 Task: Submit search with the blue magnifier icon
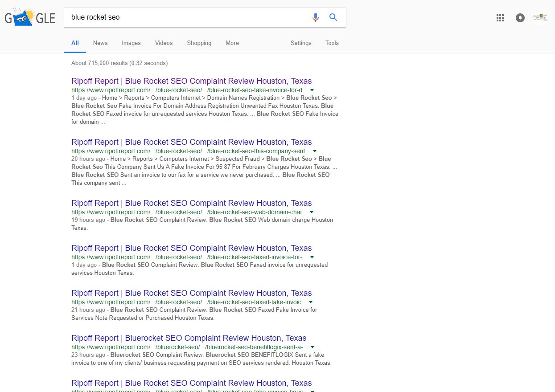pos(333,17)
